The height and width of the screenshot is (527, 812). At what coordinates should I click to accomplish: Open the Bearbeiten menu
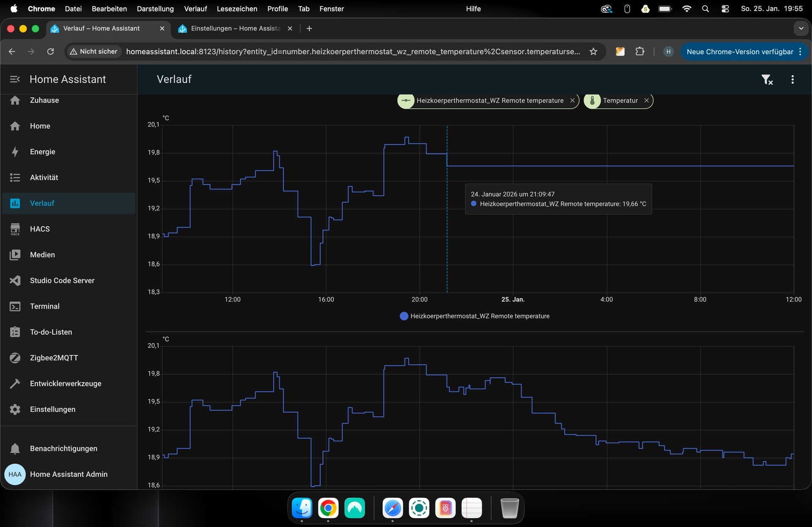click(109, 8)
